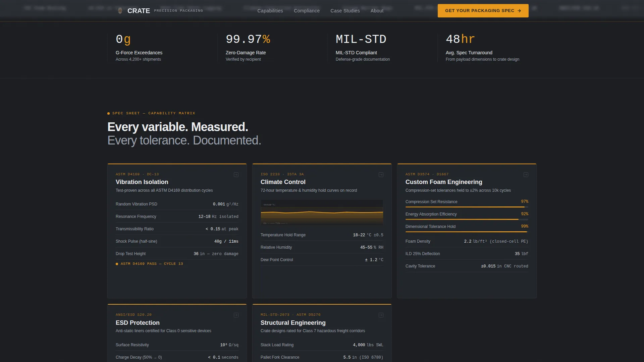Click the 4,000 lbs SWL value
The image size is (644, 362).
(x=368, y=345)
